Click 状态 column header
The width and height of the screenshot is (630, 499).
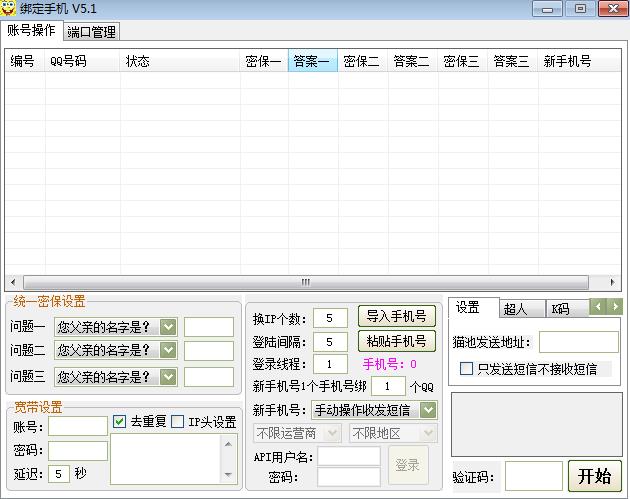(x=180, y=61)
